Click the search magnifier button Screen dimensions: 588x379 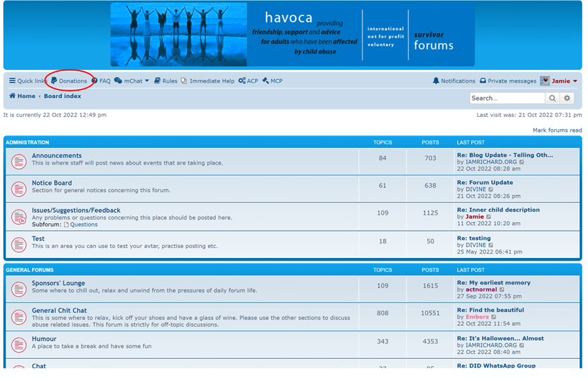552,98
